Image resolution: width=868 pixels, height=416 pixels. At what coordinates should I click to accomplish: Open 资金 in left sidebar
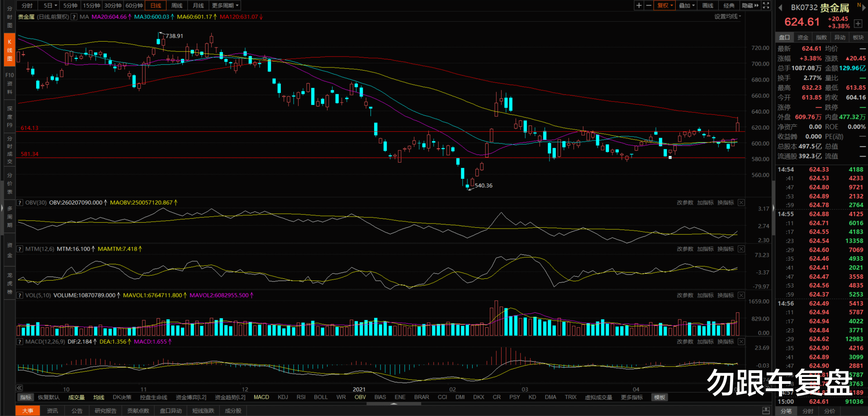click(9, 250)
